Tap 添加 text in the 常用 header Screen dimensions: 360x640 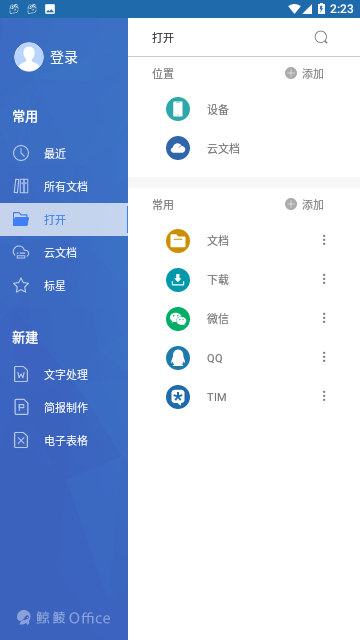point(313,204)
